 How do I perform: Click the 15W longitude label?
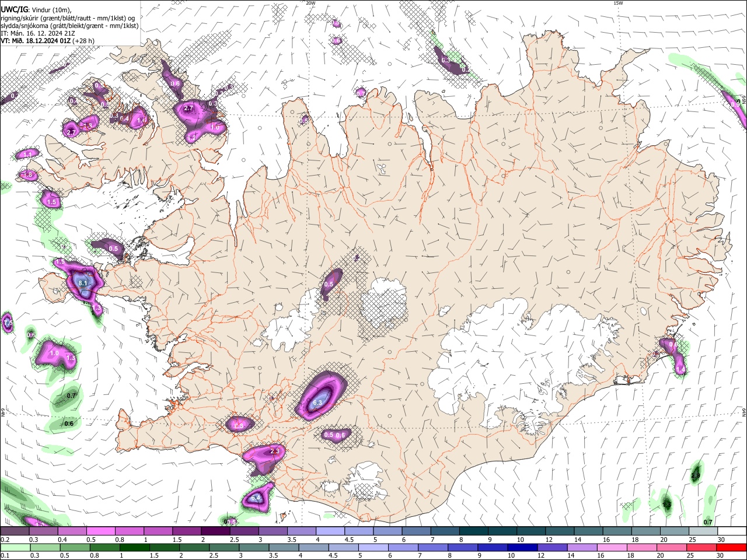click(x=618, y=3)
